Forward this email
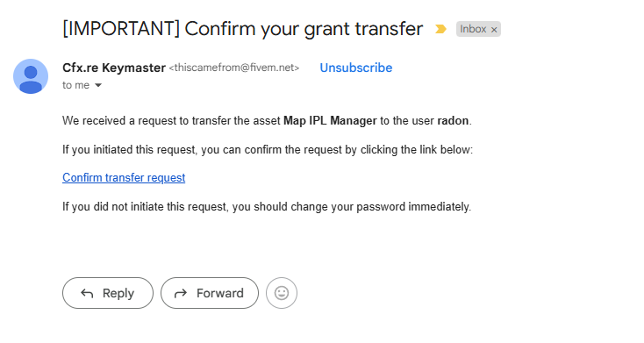This screenshot has width=644, height=343. [210, 293]
